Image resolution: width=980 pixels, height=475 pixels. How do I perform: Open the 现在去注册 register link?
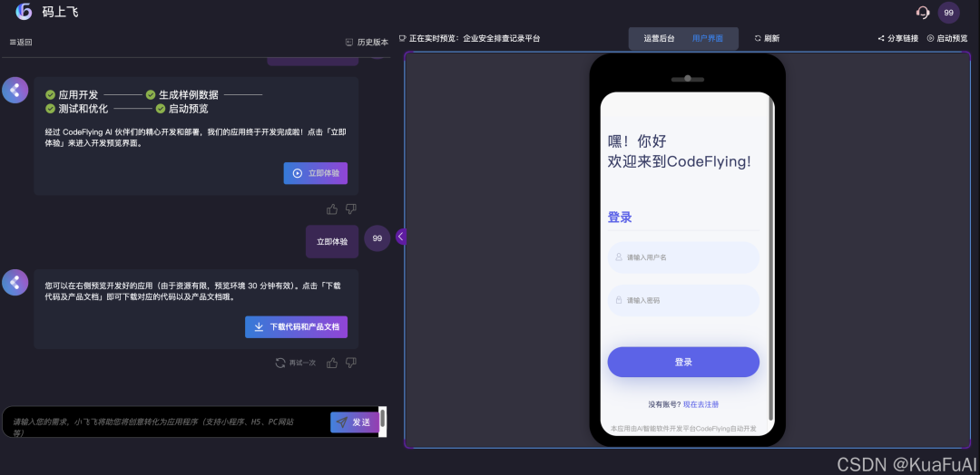tap(701, 404)
